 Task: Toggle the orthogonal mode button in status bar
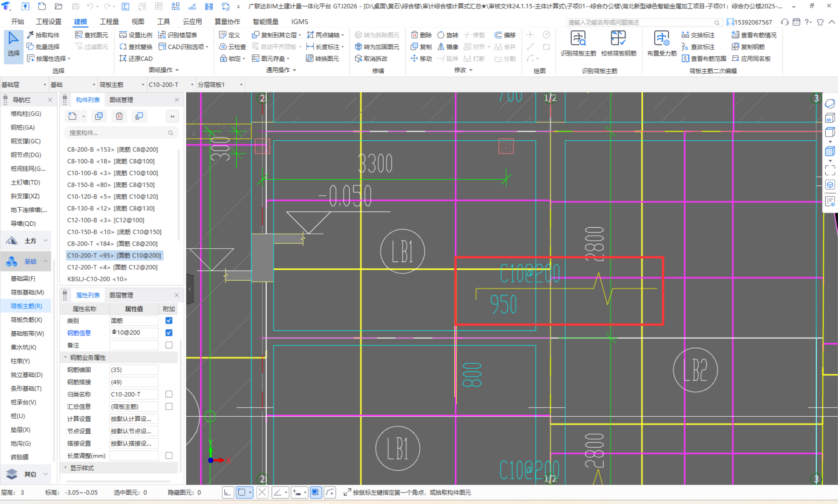pos(228,492)
